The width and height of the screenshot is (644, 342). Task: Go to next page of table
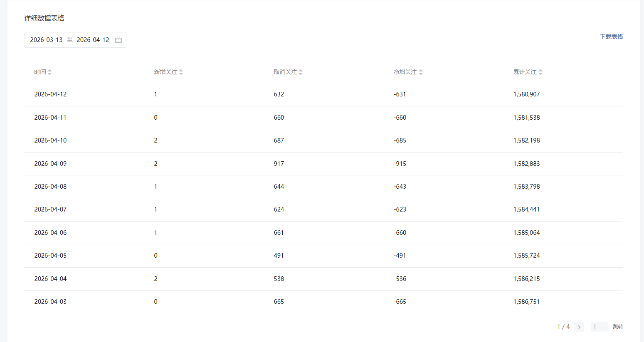[579, 327]
